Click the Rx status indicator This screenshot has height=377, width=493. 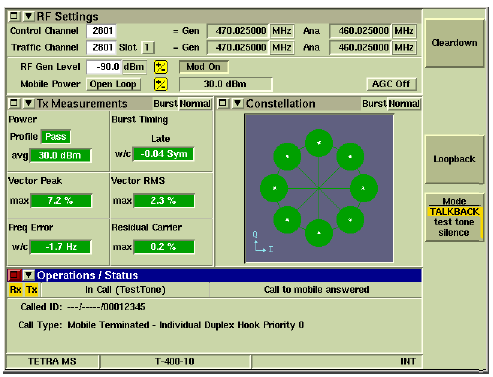click(16, 290)
